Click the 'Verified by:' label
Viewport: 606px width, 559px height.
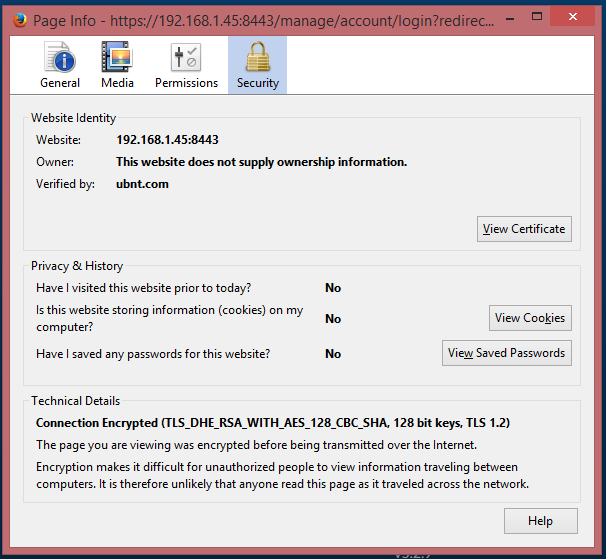click(65, 184)
